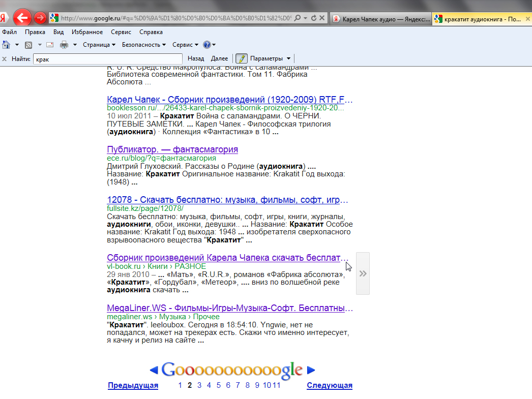Click the Предыдущая link
Screen dimensions: 532x399
pyautogui.click(x=133, y=385)
